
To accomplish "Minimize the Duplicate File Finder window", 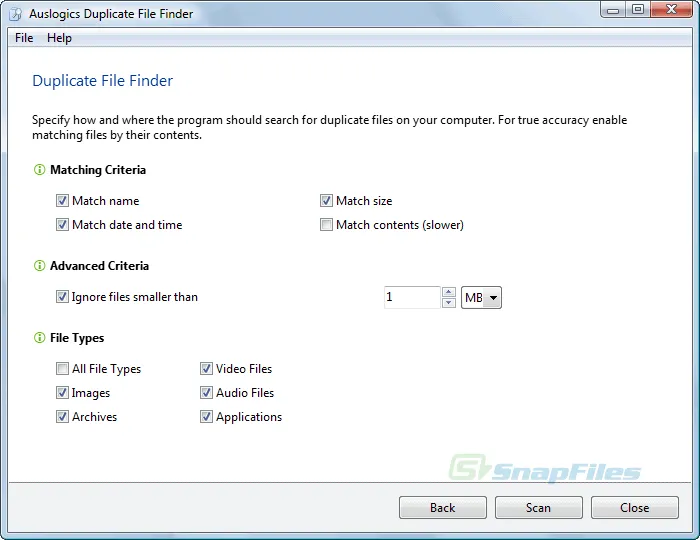I will [613, 10].
